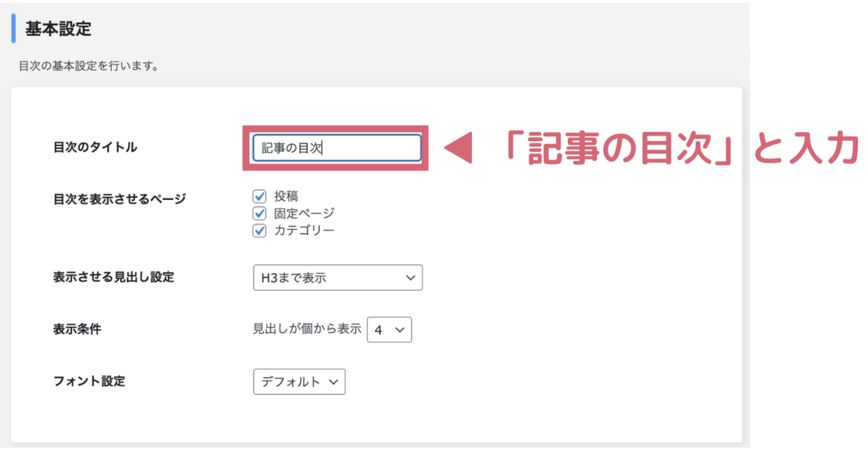Click the 目次のタイトル text field
Viewport: 868px width, 450px height.
pyautogui.click(x=337, y=147)
